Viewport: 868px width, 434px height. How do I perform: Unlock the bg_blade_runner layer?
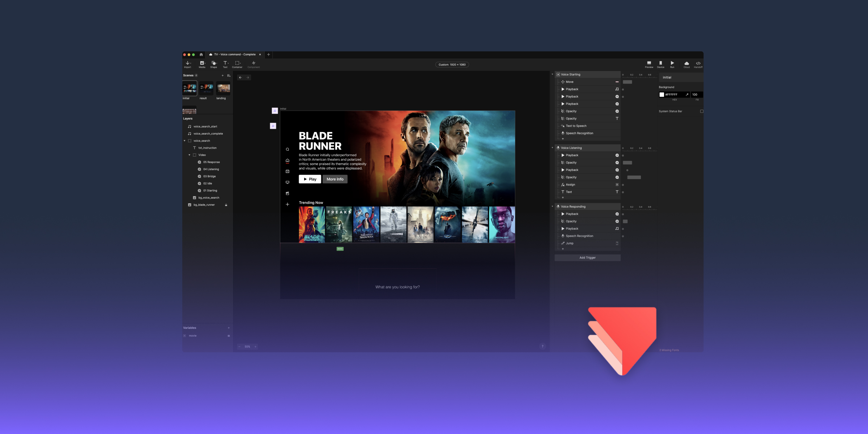(x=226, y=205)
